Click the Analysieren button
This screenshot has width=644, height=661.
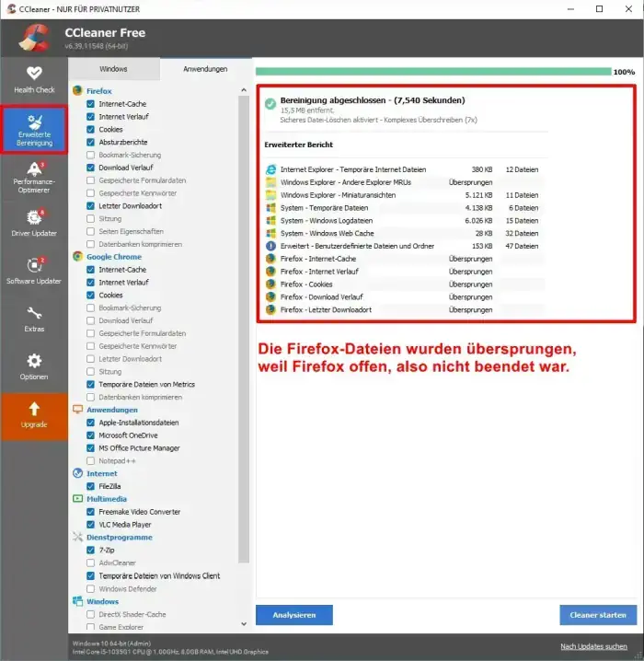click(x=294, y=615)
